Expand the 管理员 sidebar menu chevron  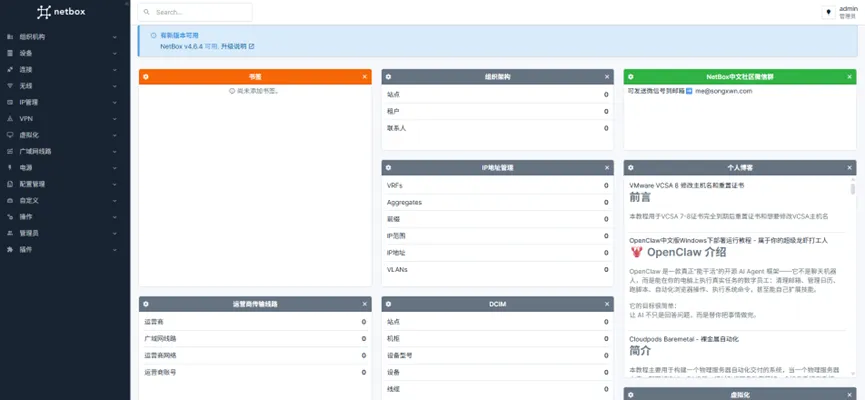point(115,233)
